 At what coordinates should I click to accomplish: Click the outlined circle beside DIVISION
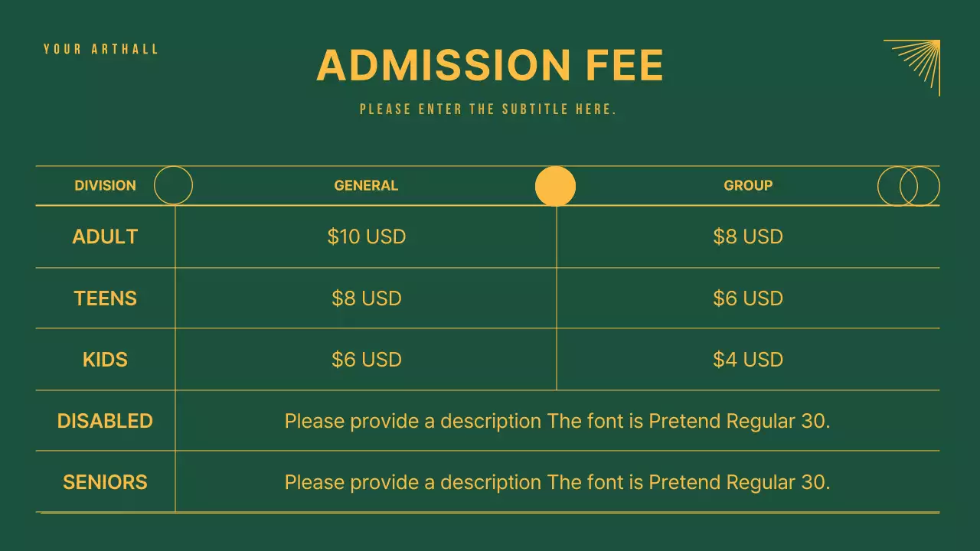coord(173,185)
